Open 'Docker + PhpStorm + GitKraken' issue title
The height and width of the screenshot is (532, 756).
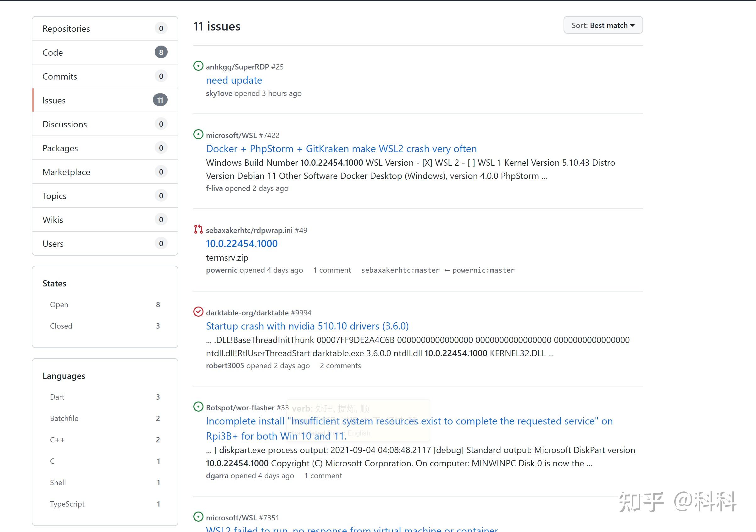[341, 149]
